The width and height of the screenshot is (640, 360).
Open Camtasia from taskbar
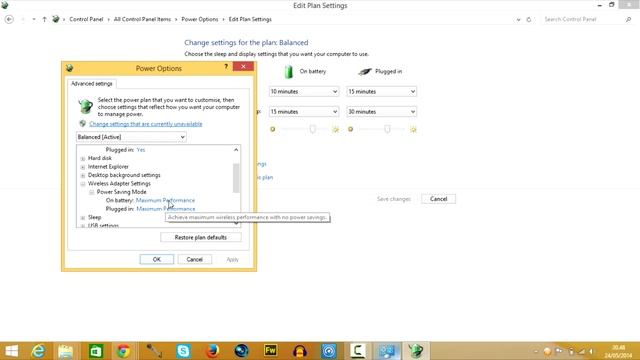click(358, 351)
